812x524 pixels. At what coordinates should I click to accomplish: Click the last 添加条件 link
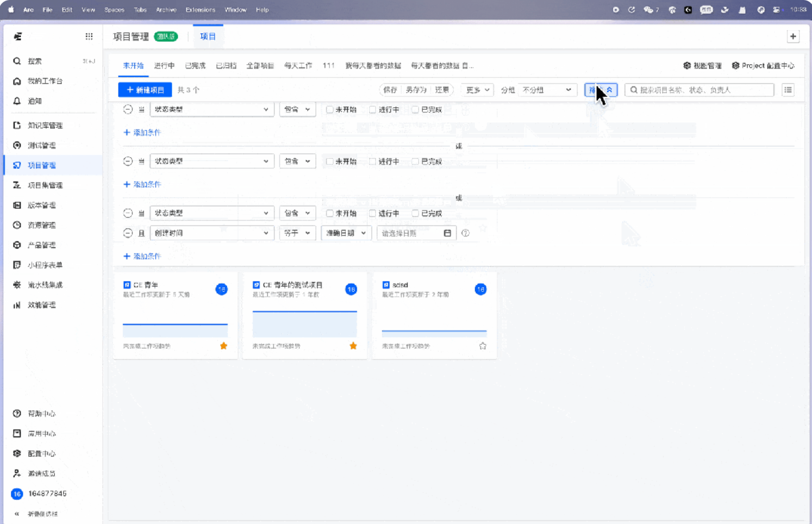[x=142, y=256]
